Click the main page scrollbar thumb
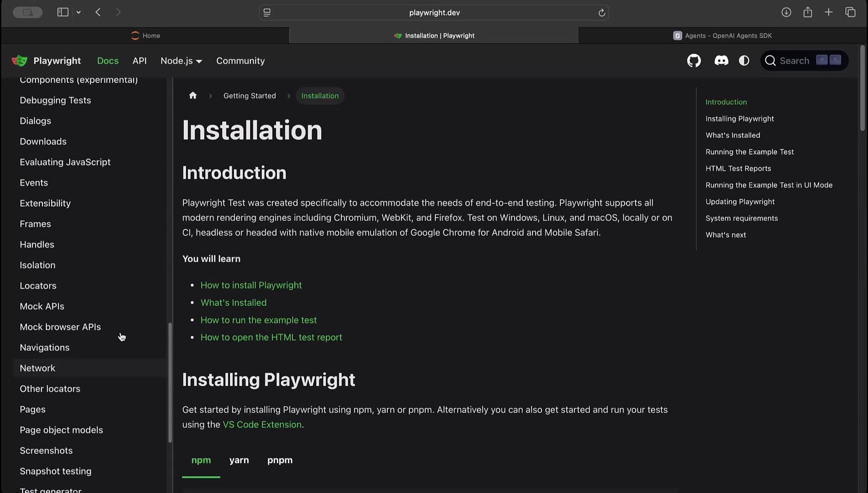This screenshot has width=868, height=493. coord(862,88)
